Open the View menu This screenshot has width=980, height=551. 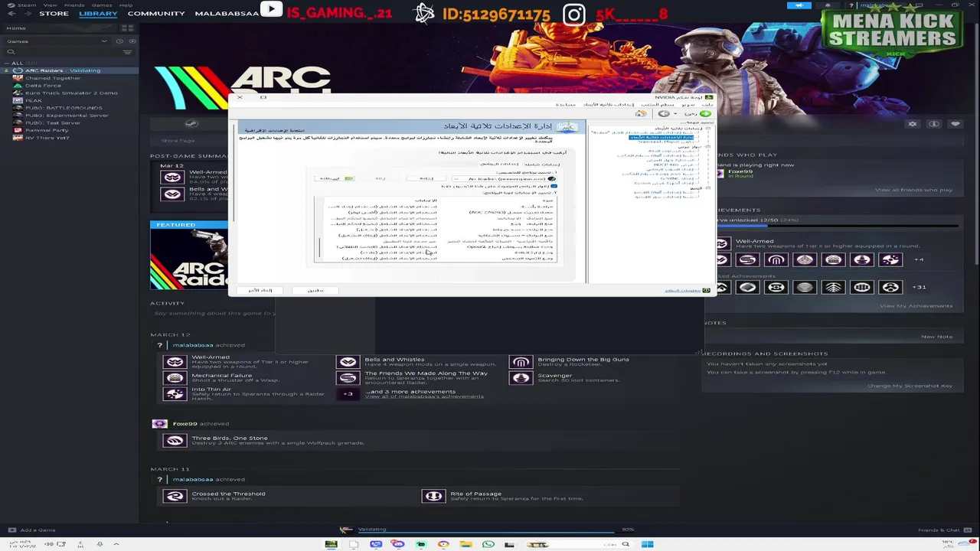[50, 5]
